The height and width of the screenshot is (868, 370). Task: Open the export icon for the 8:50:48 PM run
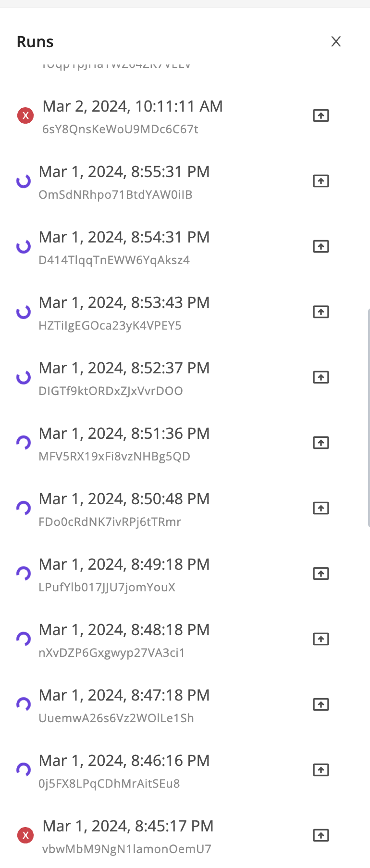point(321,508)
